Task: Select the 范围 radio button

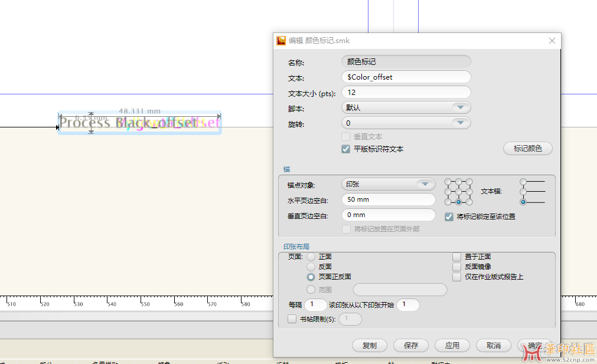Action: coord(311,290)
